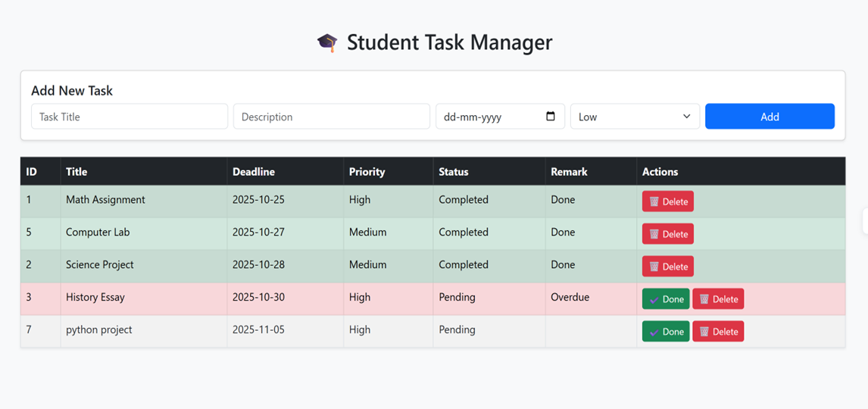Viewport: 868px width, 409px height.
Task: Delete the Science Project task
Action: [x=667, y=266]
